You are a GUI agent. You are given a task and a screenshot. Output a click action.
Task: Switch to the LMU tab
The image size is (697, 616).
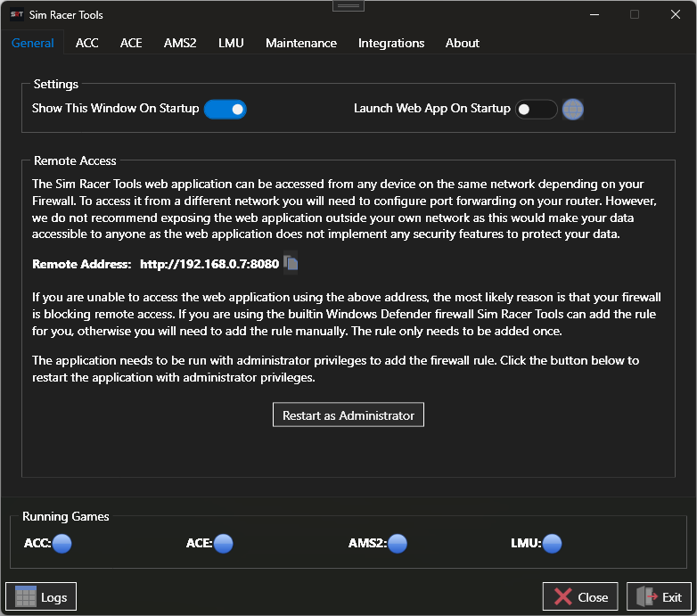click(231, 43)
